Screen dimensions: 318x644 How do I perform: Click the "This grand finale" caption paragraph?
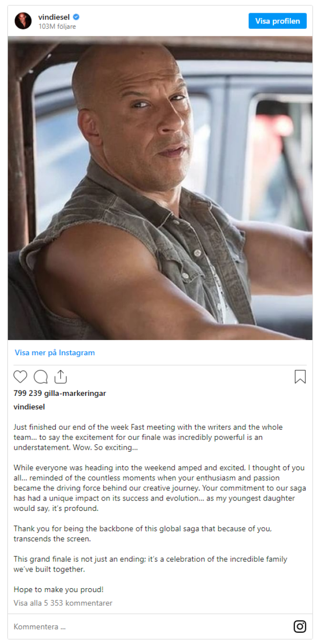click(150, 564)
